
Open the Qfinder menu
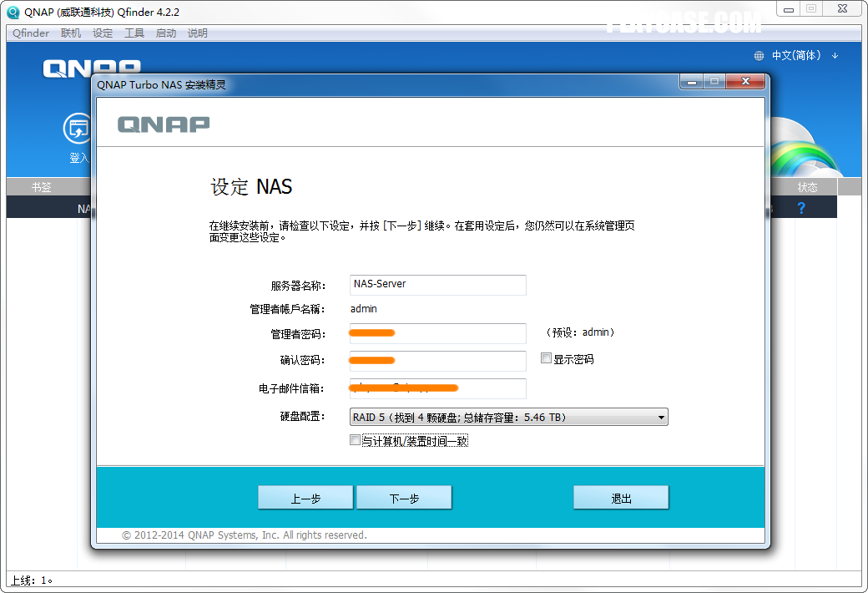31,33
